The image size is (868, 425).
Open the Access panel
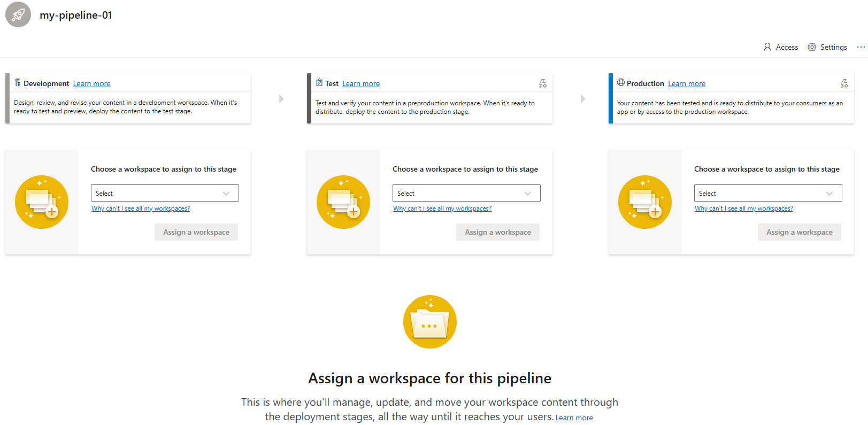pos(780,47)
